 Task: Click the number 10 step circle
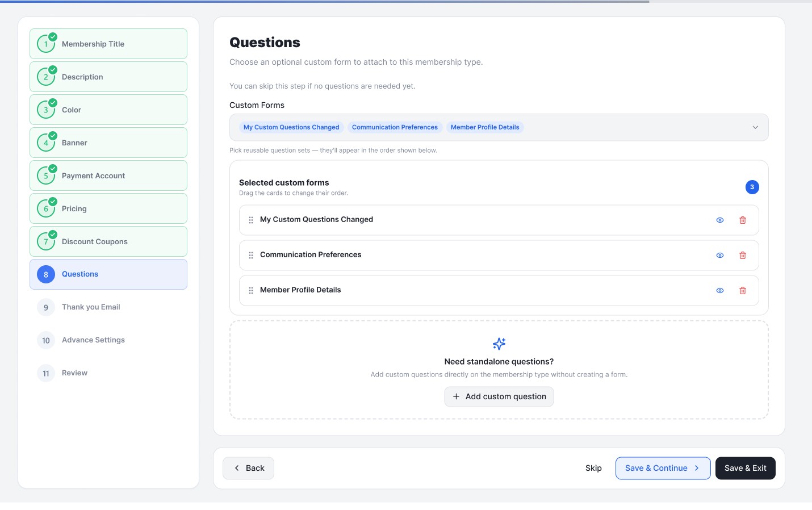click(46, 340)
